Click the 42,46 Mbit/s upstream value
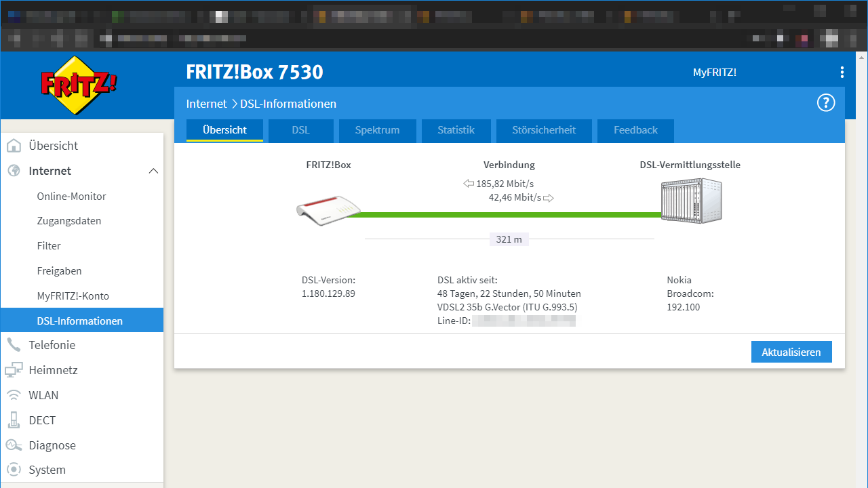This screenshot has width=868, height=488. [x=515, y=198]
